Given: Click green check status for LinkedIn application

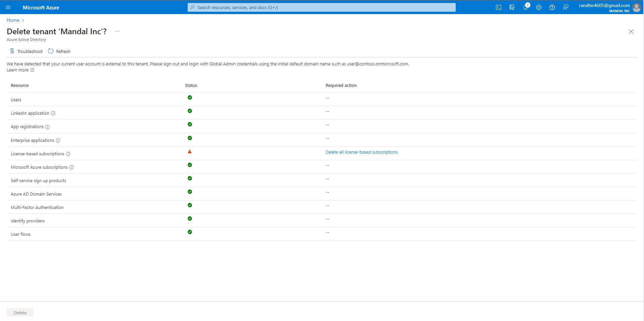Looking at the screenshot, I should click(x=190, y=111).
